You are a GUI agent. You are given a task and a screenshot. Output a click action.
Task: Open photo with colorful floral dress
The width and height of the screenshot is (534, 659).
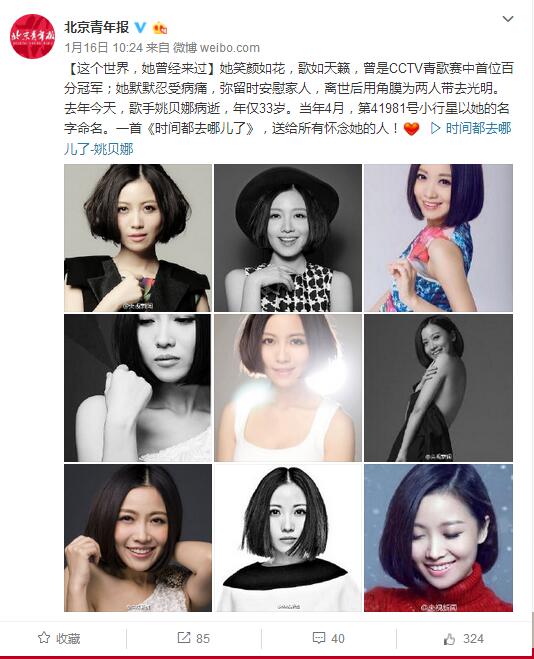[x=438, y=238]
